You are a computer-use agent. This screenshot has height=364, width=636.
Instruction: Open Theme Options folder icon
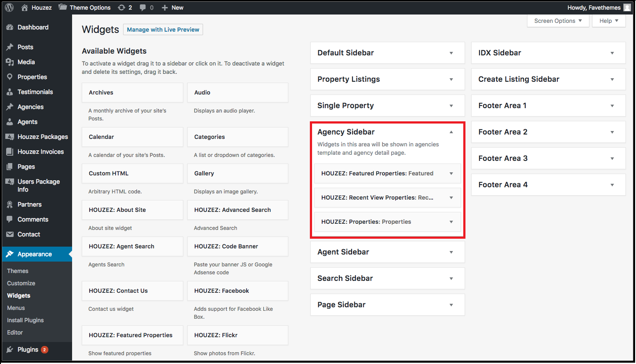(63, 7)
